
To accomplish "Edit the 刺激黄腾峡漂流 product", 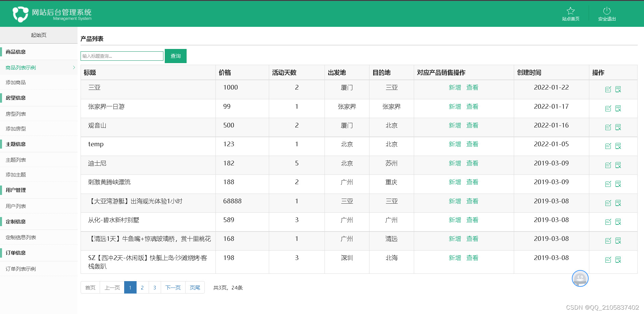I will [x=608, y=184].
